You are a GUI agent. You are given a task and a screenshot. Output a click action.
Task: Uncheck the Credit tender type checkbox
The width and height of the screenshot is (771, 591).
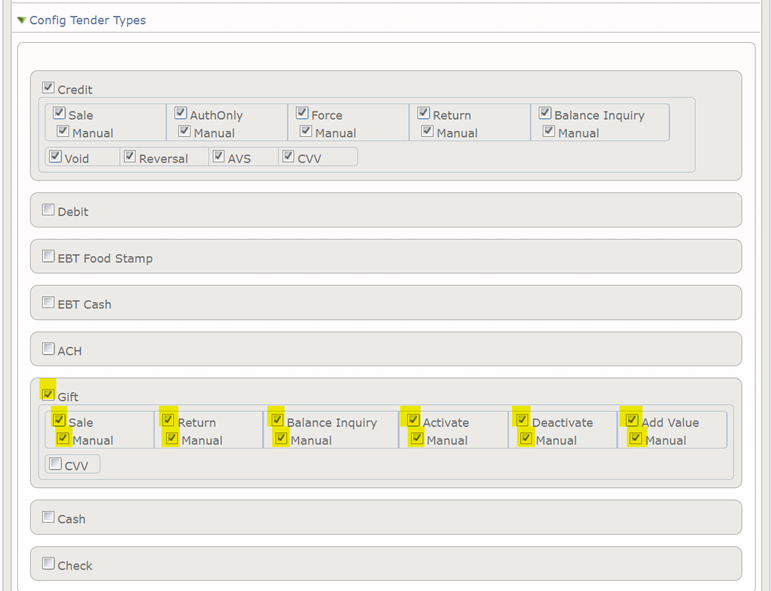tap(48, 88)
